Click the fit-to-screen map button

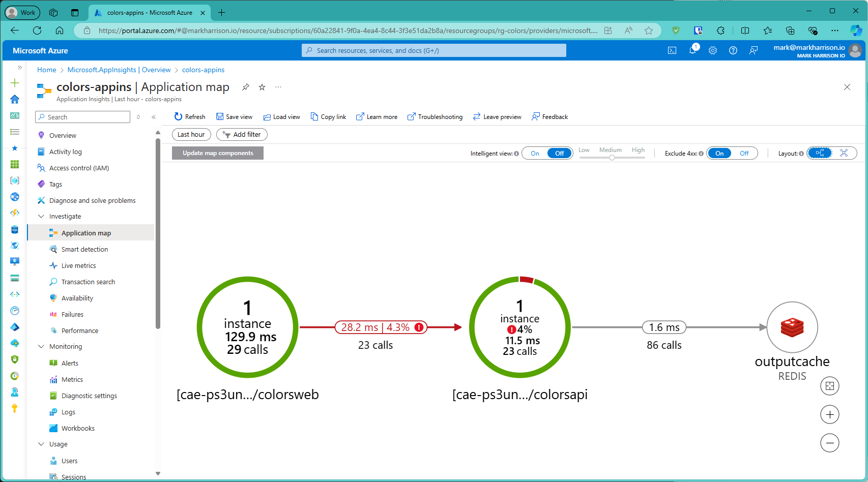[x=829, y=386]
